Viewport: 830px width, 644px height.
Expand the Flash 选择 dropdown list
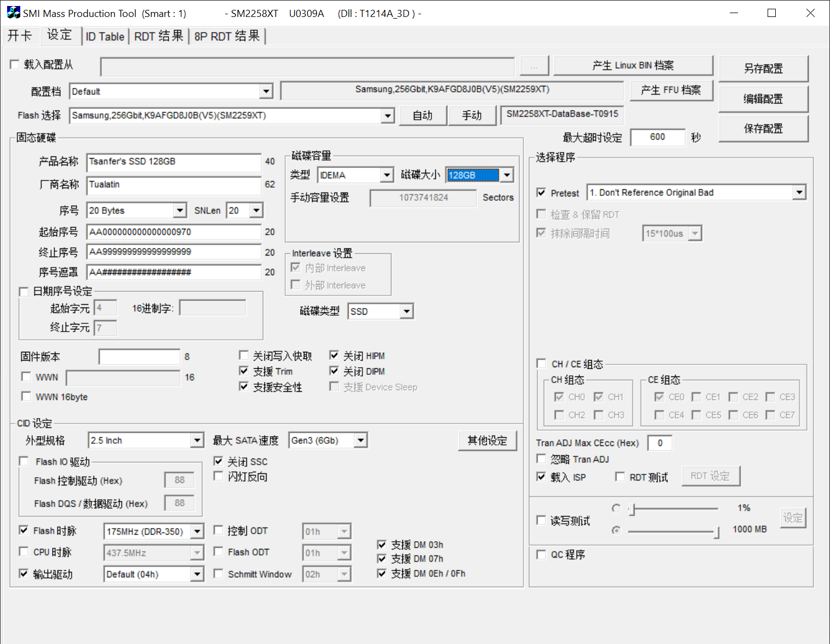coord(388,115)
